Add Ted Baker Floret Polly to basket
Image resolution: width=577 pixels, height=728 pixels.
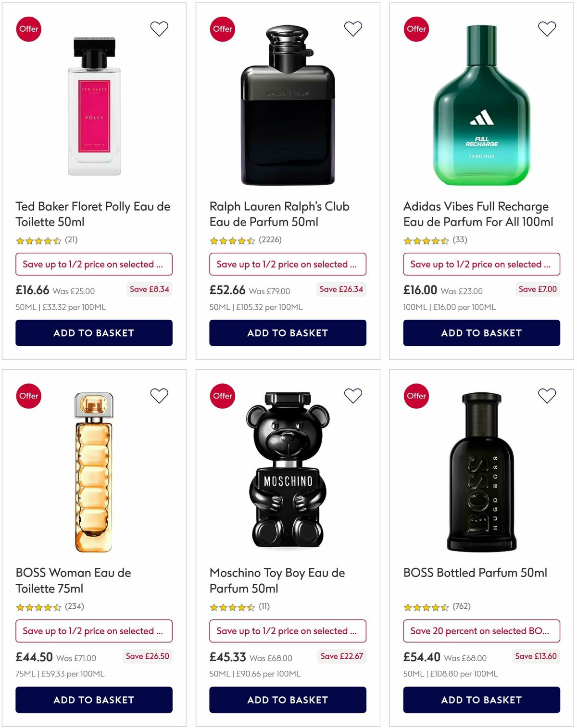(x=94, y=332)
